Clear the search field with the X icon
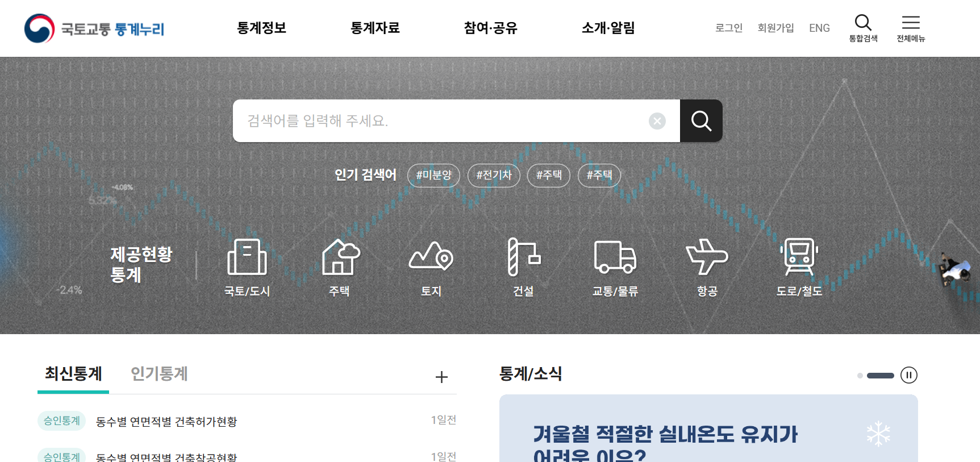 [657, 120]
